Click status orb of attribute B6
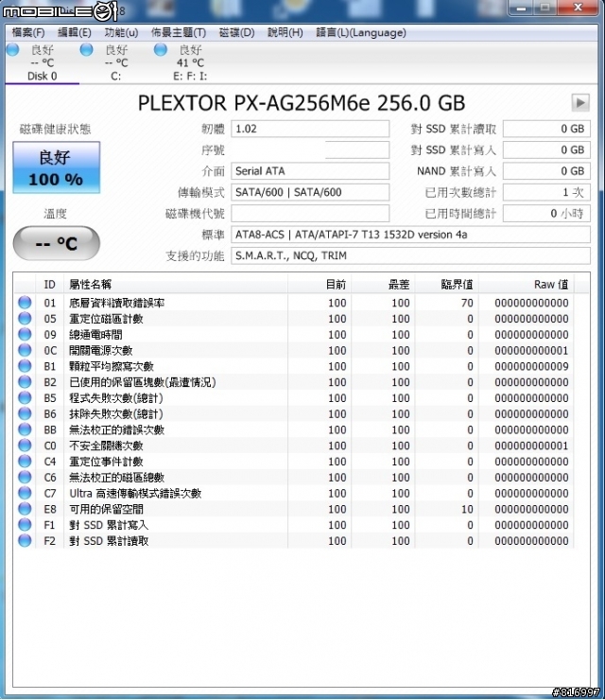This screenshot has width=605, height=700. tap(25, 413)
